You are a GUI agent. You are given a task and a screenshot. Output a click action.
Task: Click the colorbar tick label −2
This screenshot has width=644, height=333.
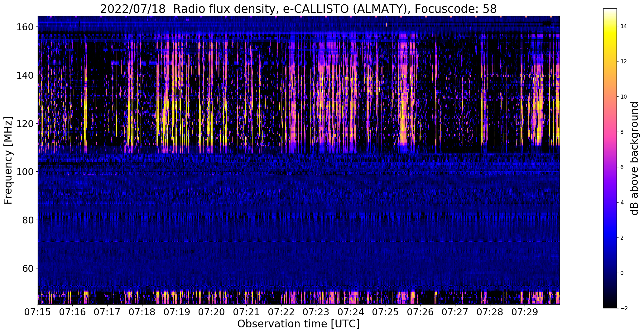click(x=624, y=308)
